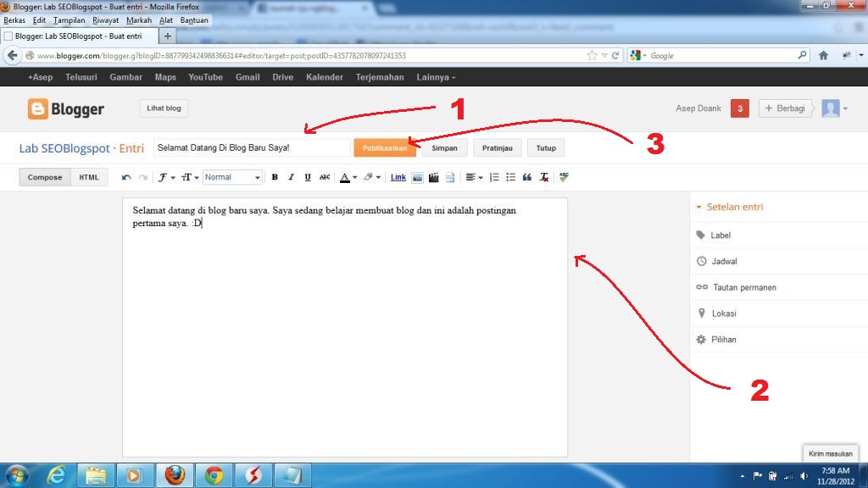The image size is (868, 488).
Task: Open Gambar in Google bar
Action: 125,77
